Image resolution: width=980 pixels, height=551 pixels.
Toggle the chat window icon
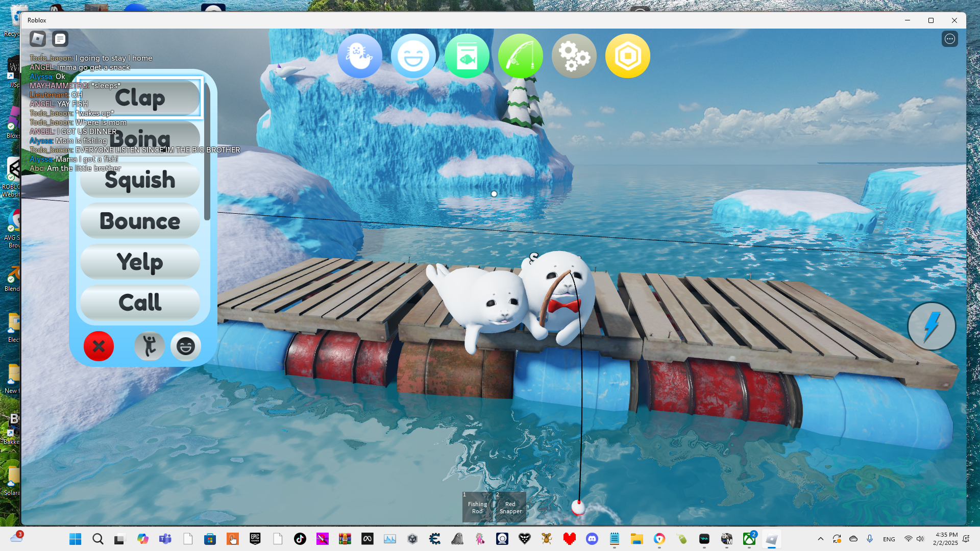coord(60,39)
